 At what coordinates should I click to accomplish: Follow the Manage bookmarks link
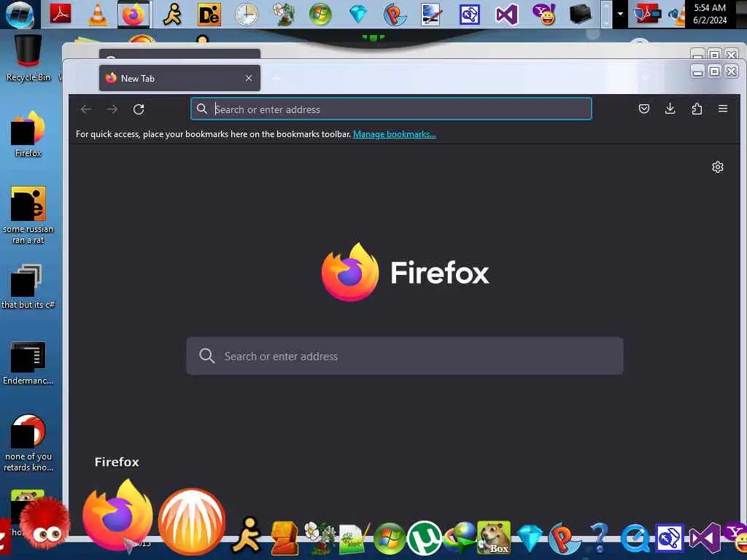click(395, 134)
